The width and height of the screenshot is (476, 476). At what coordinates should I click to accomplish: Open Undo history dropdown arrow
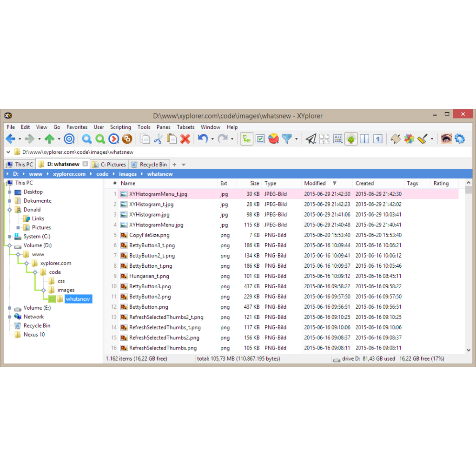coord(212,139)
